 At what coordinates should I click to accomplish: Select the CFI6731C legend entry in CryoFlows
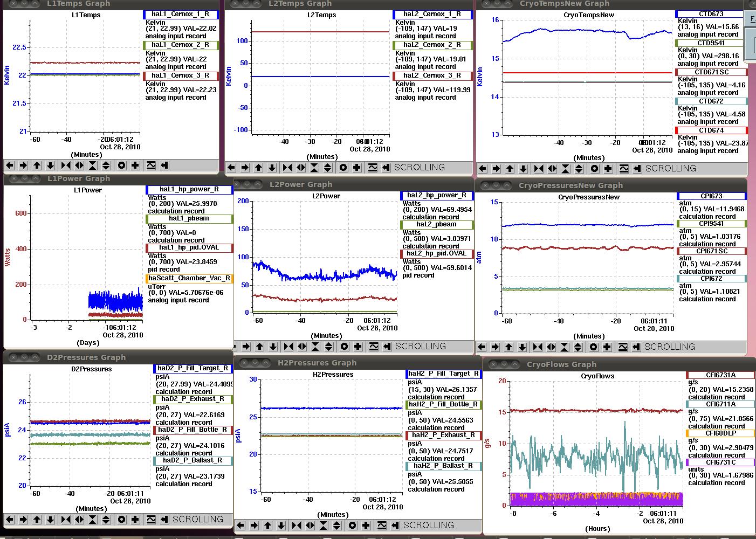pos(720,462)
